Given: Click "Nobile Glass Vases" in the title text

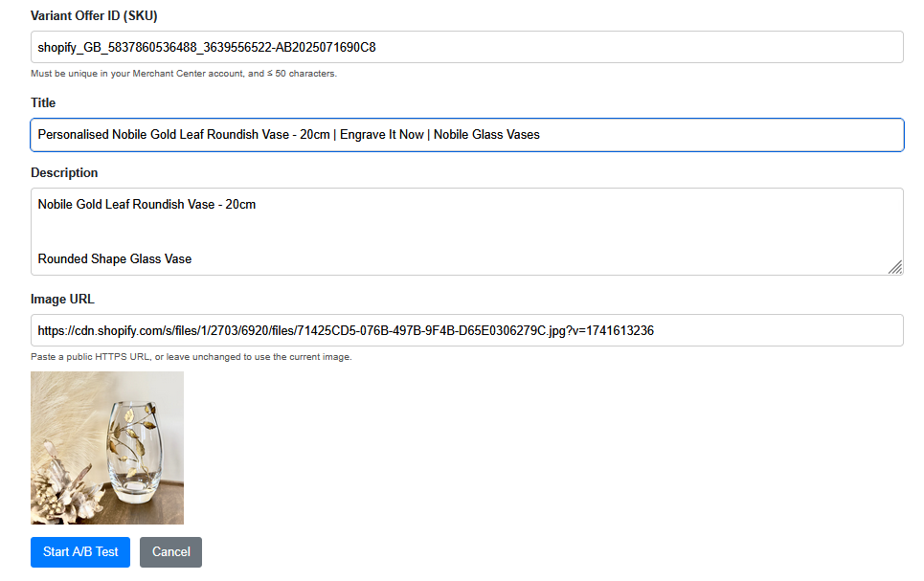Looking at the screenshot, I should pyautogui.click(x=486, y=135).
